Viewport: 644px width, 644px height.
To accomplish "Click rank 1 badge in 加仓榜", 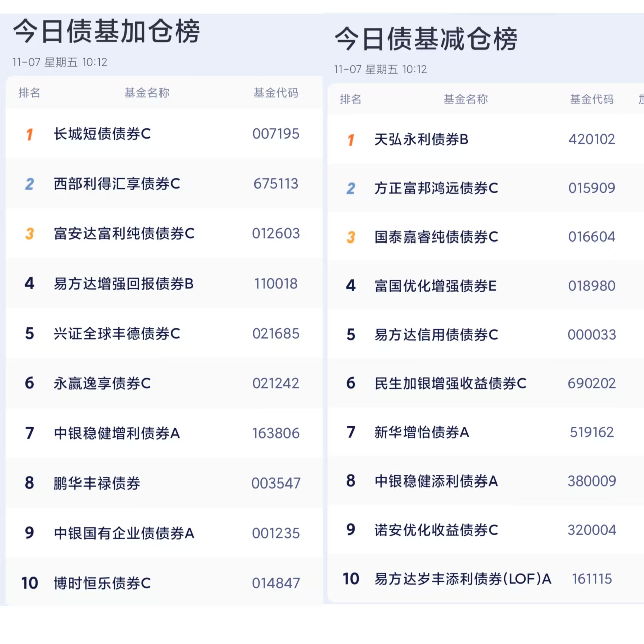I will (30, 134).
